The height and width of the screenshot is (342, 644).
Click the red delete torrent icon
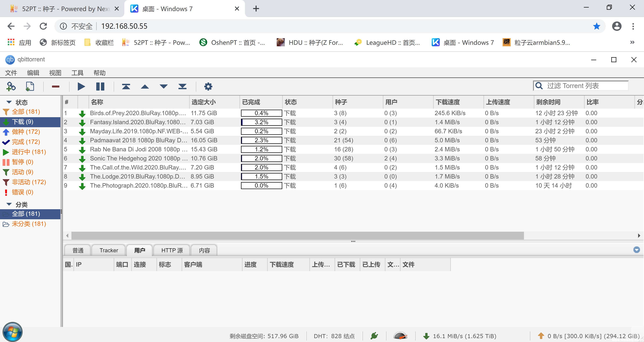(x=56, y=87)
